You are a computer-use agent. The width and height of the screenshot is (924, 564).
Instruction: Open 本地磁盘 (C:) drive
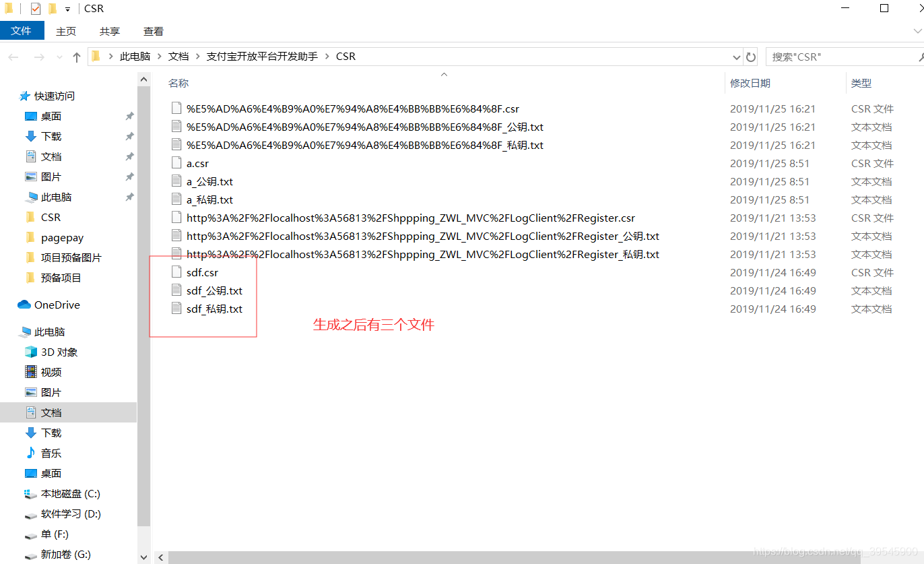(x=70, y=494)
